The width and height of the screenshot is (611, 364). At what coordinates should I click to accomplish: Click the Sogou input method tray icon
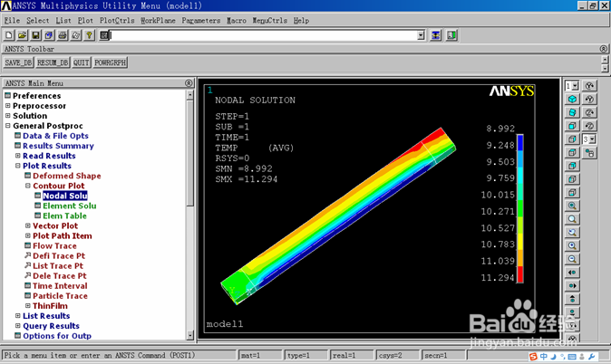tap(533, 356)
